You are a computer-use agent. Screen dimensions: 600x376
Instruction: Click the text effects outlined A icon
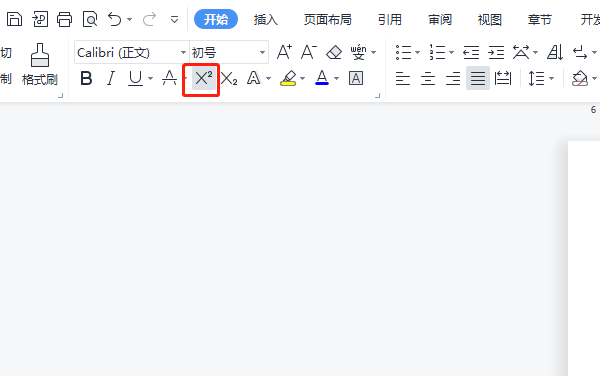point(253,78)
